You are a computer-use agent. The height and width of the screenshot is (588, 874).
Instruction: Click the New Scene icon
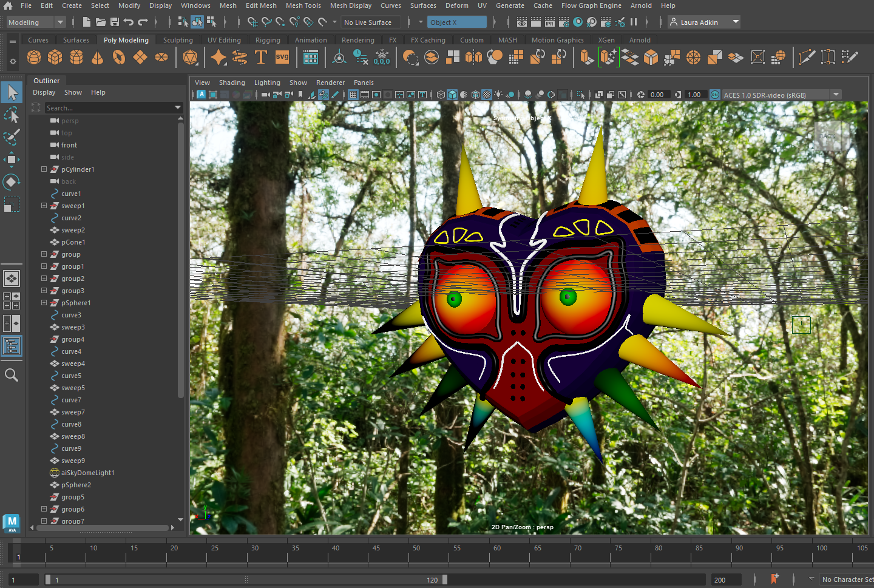click(86, 22)
